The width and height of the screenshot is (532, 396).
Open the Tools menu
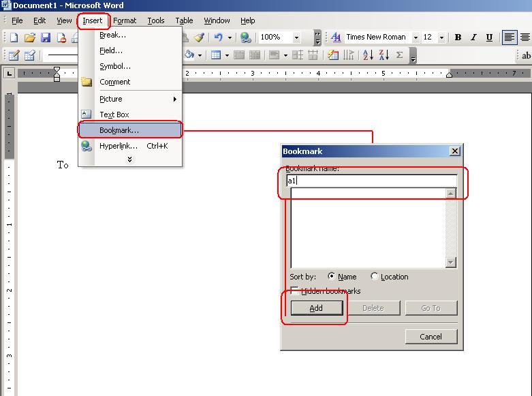[x=156, y=20]
